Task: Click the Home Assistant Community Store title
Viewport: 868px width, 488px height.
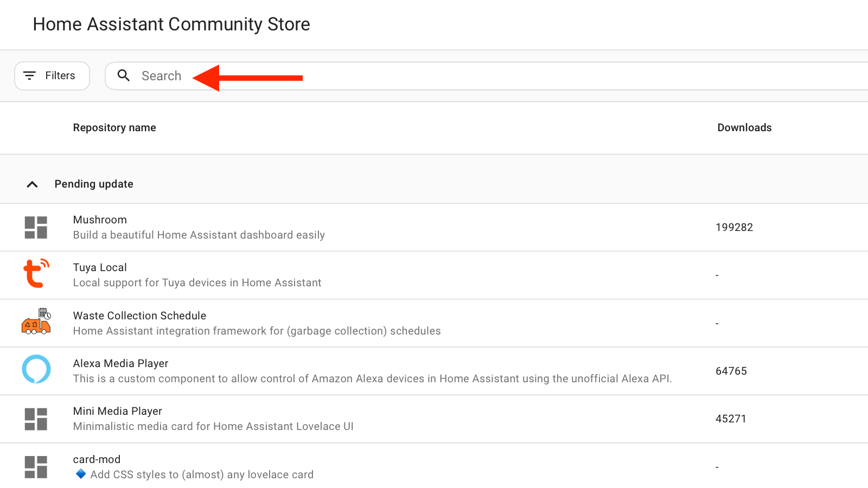Action: click(171, 24)
